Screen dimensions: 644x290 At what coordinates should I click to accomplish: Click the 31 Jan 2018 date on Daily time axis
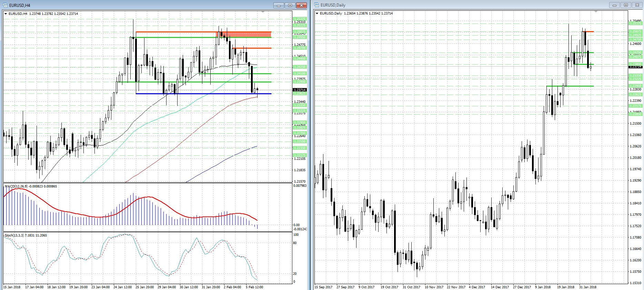click(588, 287)
